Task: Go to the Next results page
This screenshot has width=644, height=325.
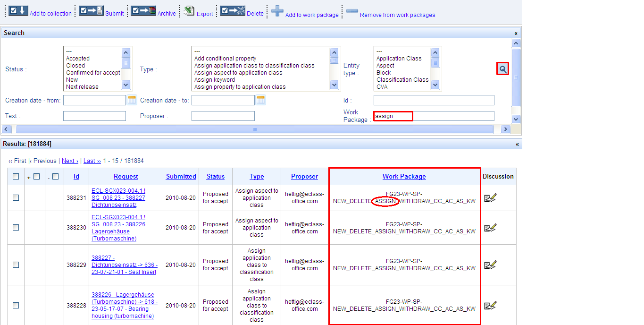Action: pyautogui.click(x=70, y=161)
